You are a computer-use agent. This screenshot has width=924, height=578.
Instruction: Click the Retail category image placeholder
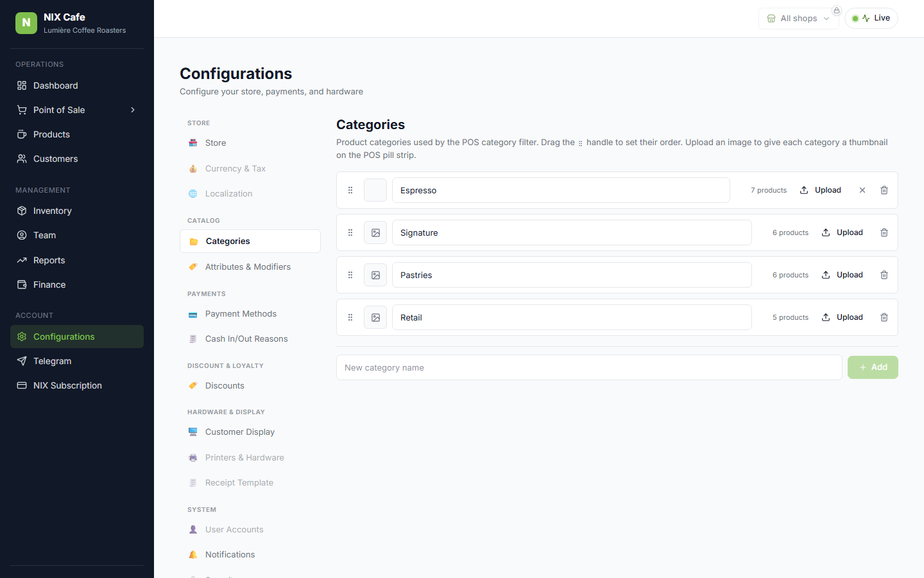pyautogui.click(x=375, y=317)
